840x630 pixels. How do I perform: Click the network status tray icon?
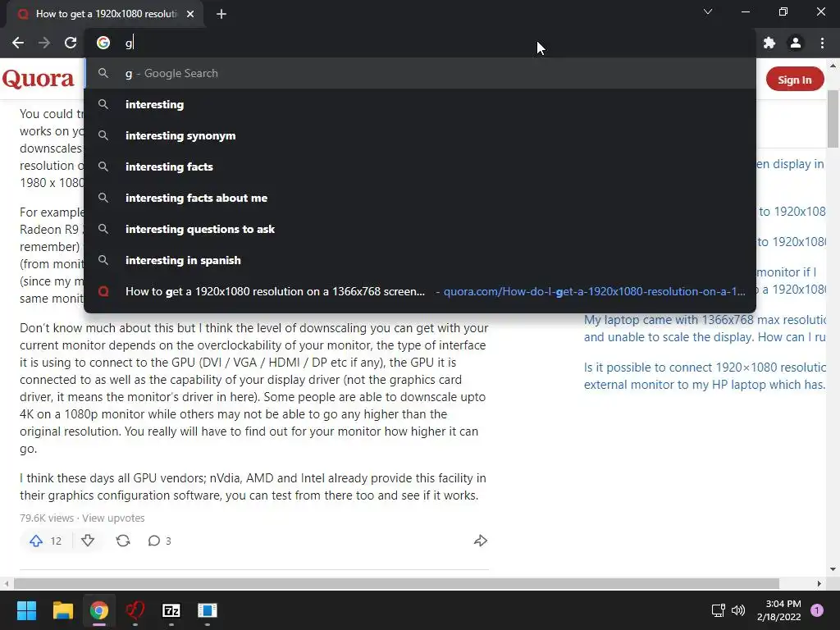(x=718, y=610)
